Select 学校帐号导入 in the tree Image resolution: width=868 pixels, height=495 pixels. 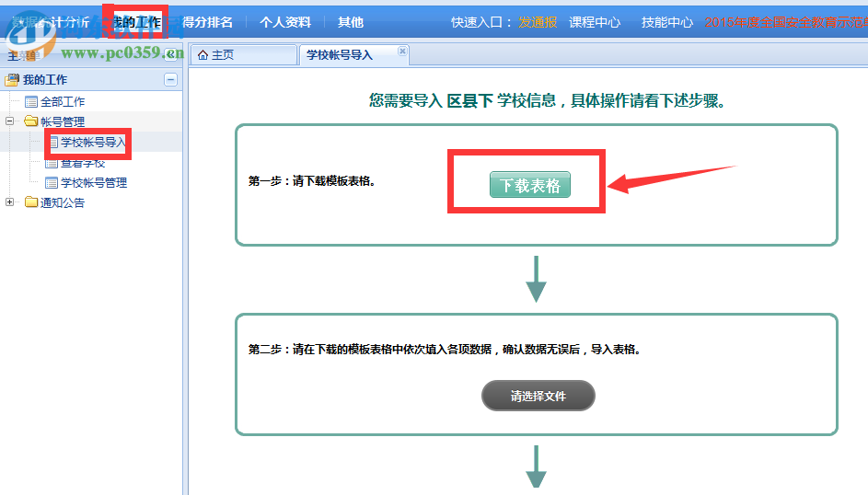93,142
